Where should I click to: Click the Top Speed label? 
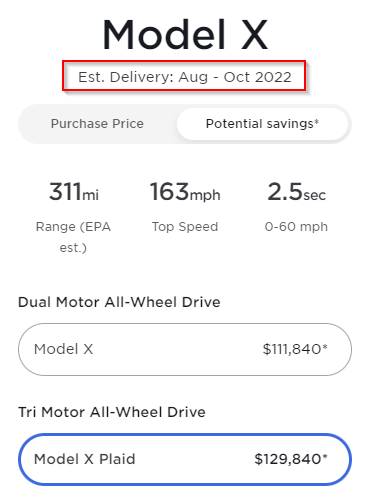coord(185,227)
